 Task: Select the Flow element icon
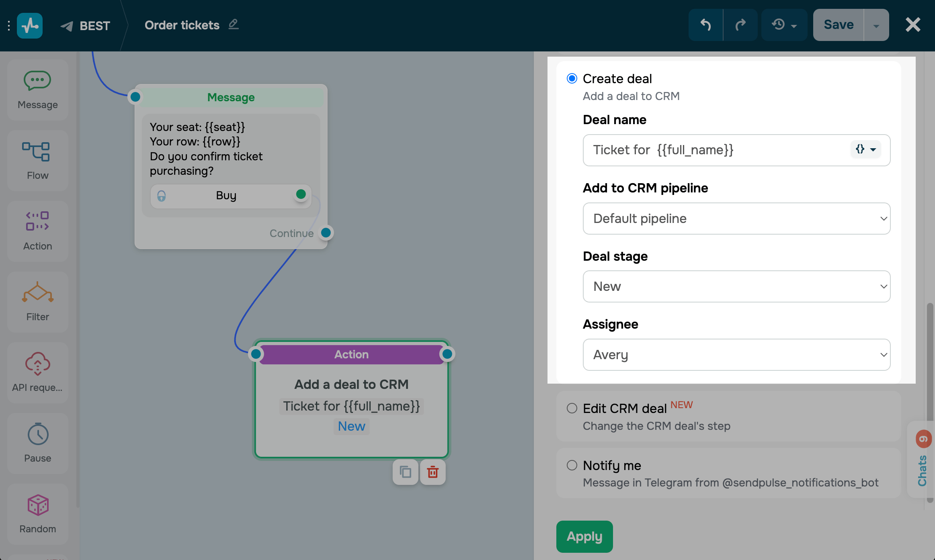pyautogui.click(x=36, y=152)
